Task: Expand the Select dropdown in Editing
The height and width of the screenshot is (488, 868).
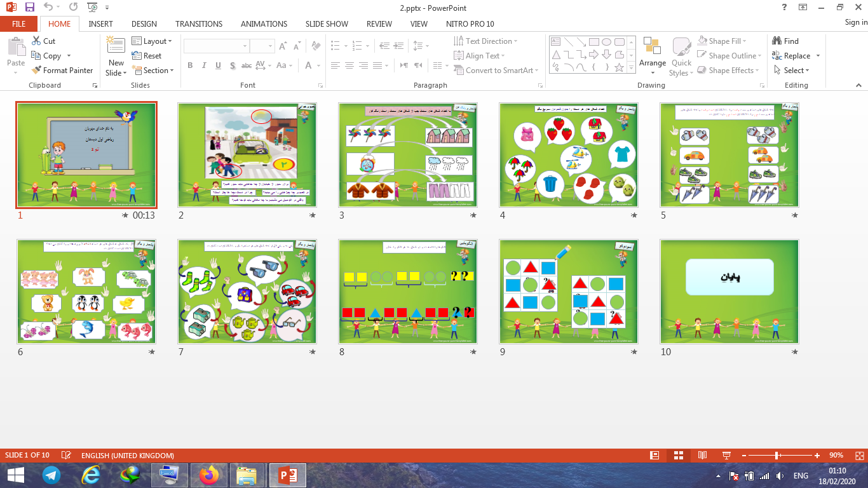Action: click(792, 71)
